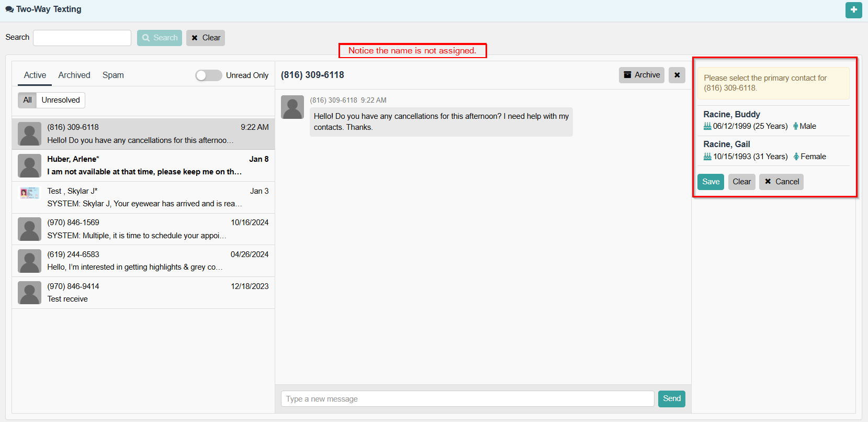
Task: Choose Racine, Buddy as primary contact
Action: pos(731,115)
